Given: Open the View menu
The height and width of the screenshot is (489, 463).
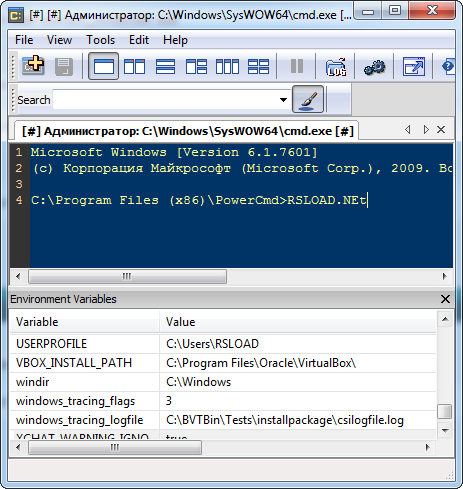Looking at the screenshot, I should (59, 40).
